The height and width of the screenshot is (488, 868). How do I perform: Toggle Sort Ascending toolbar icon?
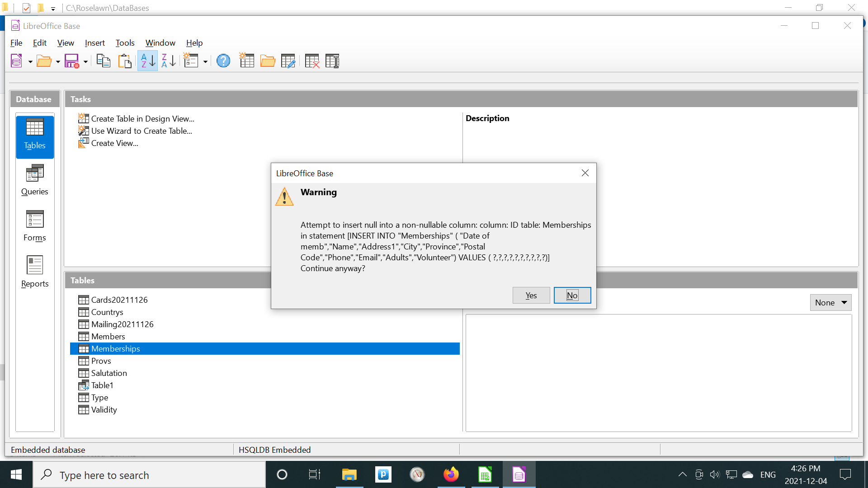tap(148, 61)
